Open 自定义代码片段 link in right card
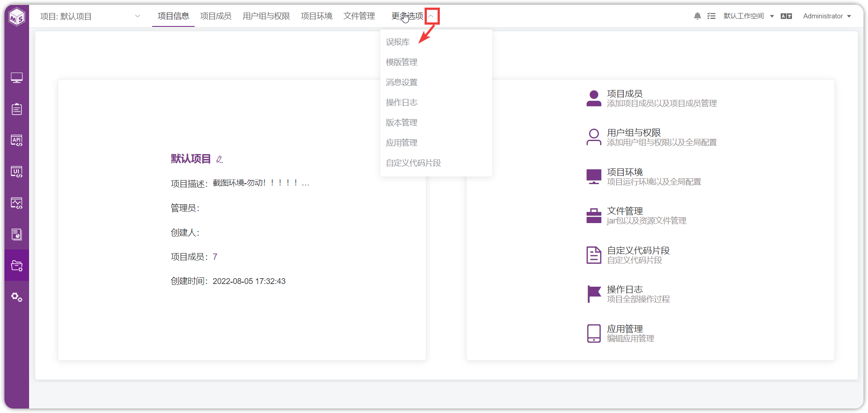Viewport: 868px width, 413px height. 638,250
